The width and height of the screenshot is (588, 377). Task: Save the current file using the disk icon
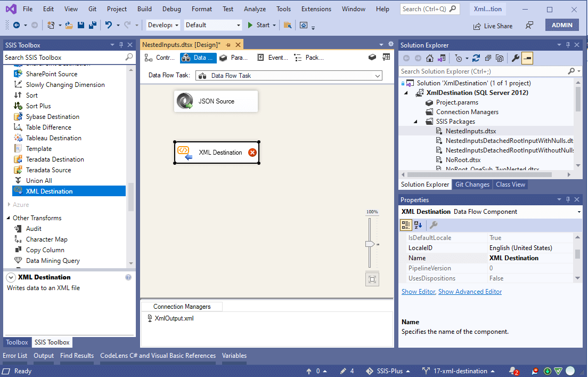80,25
